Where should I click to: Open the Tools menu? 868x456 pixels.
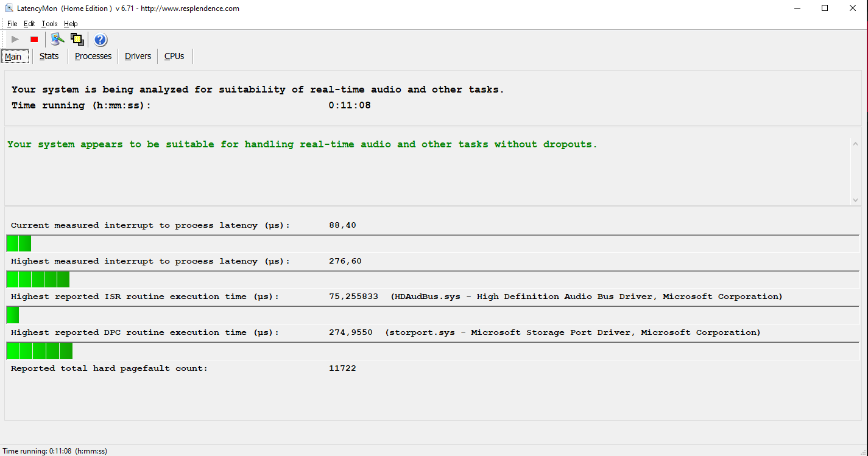pos(49,24)
